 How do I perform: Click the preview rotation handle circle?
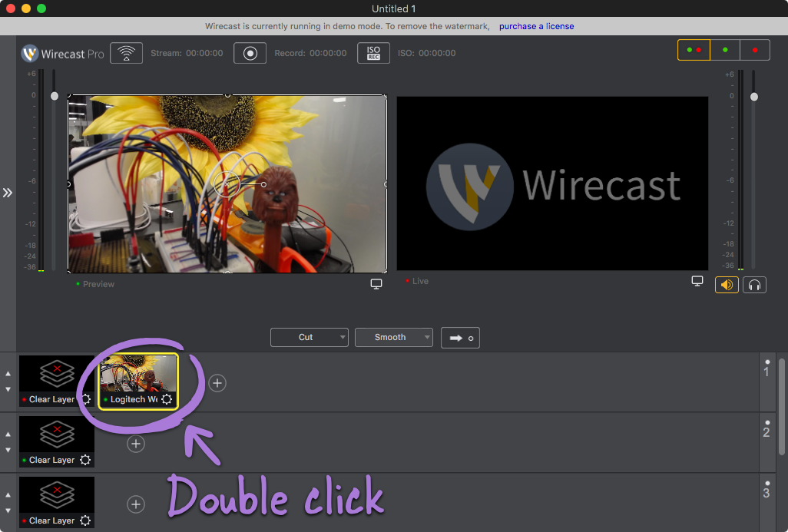pos(264,185)
